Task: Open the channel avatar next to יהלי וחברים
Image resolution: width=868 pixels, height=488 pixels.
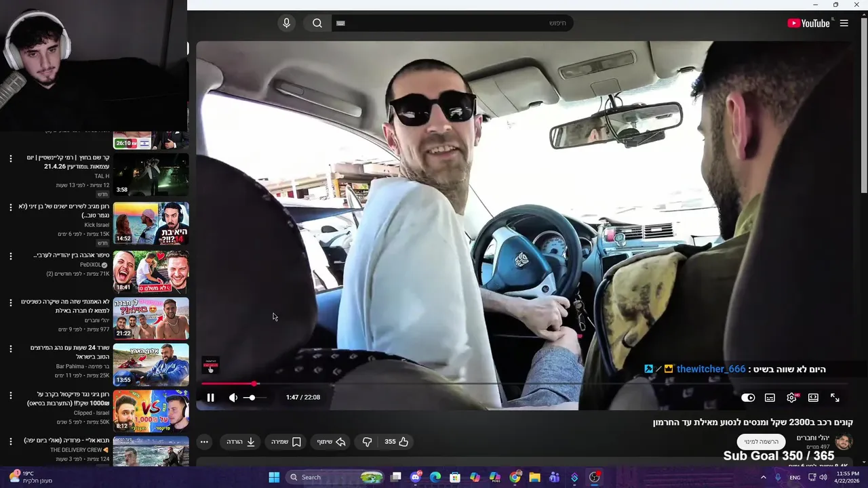Action: (843, 442)
